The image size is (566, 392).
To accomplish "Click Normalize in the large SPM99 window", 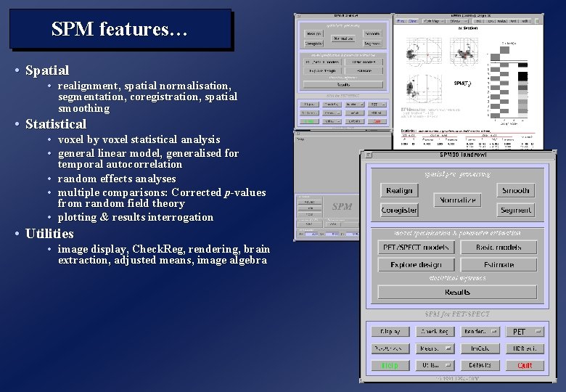I will coord(457,200).
